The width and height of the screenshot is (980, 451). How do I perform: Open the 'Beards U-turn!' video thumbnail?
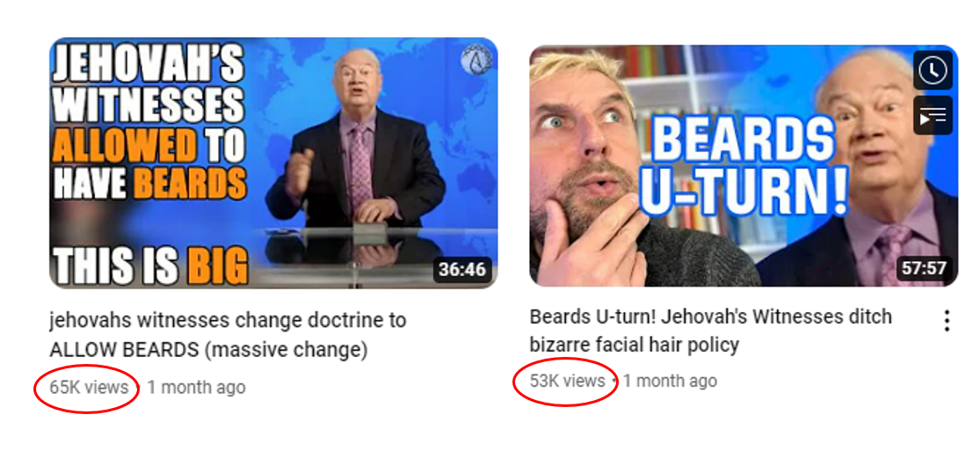[x=744, y=166]
